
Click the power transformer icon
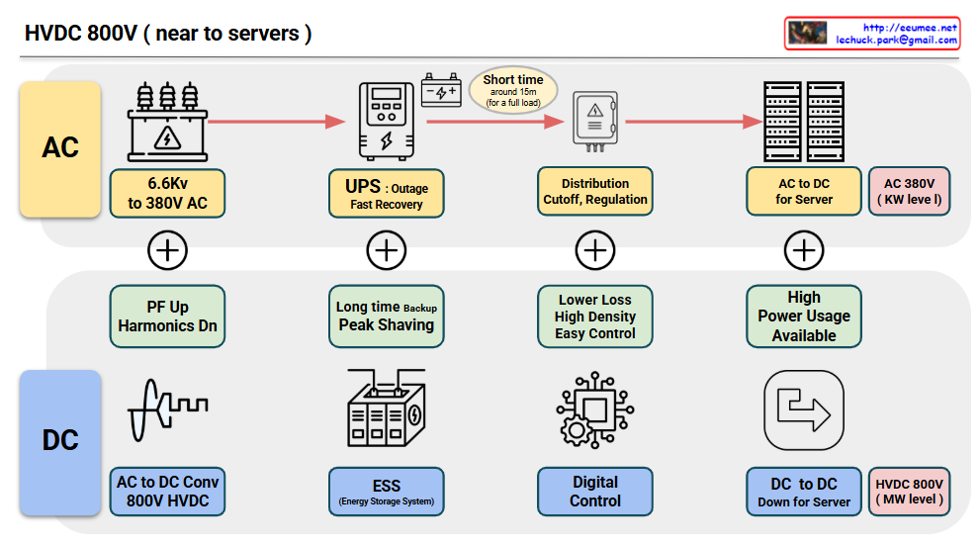167,122
